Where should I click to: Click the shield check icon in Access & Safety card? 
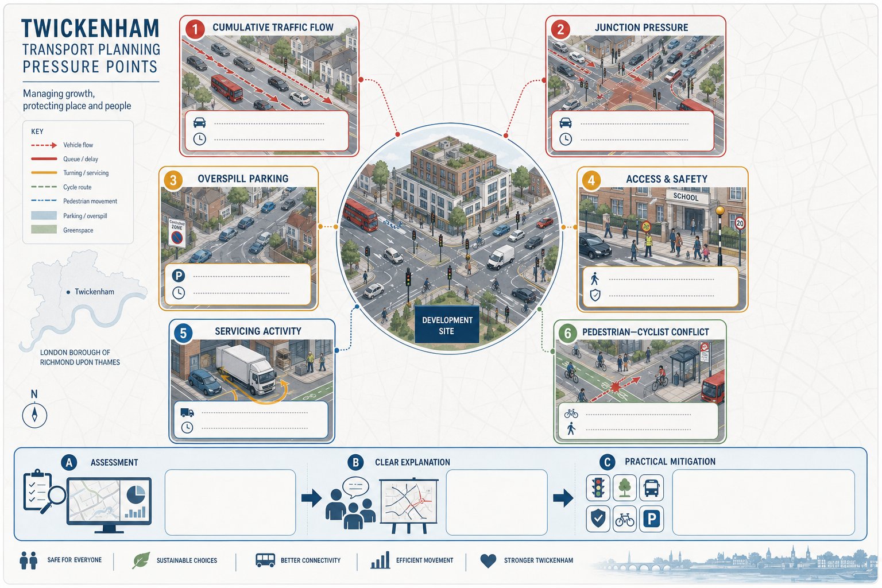coord(595,295)
